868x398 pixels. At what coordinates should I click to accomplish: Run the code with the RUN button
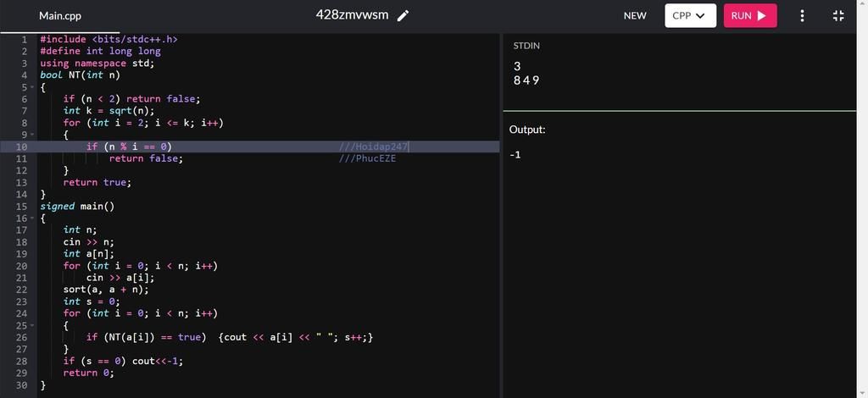(750, 15)
